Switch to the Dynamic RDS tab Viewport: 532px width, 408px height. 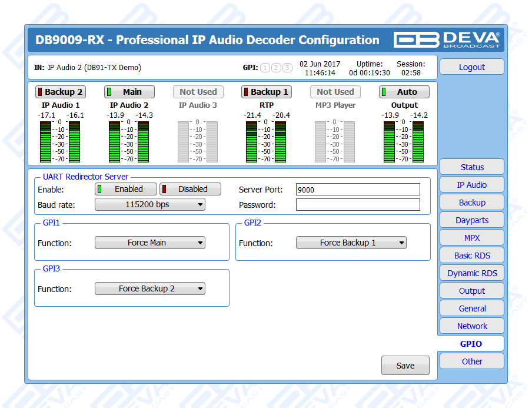(x=472, y=273)
